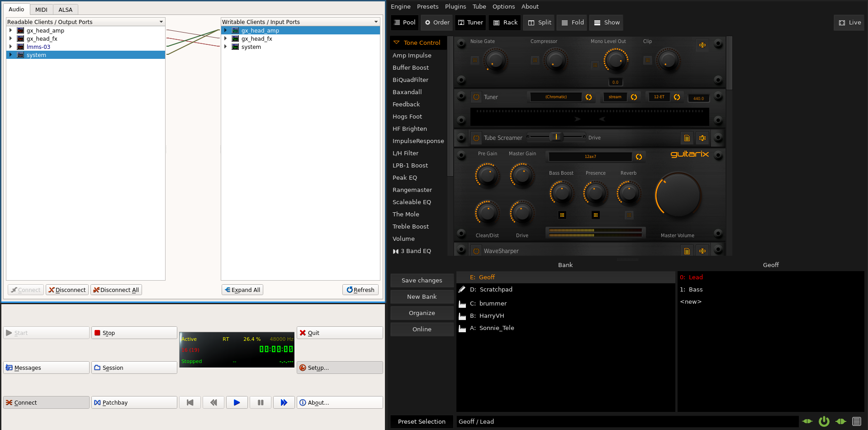868x430 pixels.
Task: Open the Readable Clients dropdown
Action: click(x=161, y=21)
